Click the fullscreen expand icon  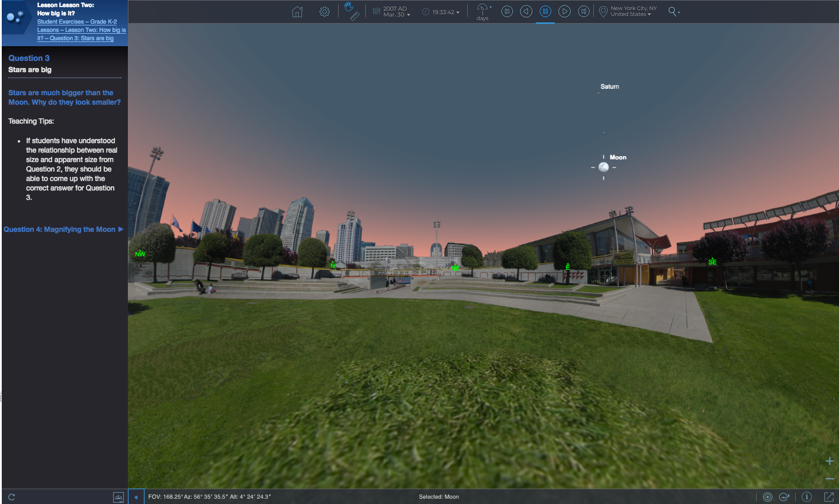coord(828,497)
